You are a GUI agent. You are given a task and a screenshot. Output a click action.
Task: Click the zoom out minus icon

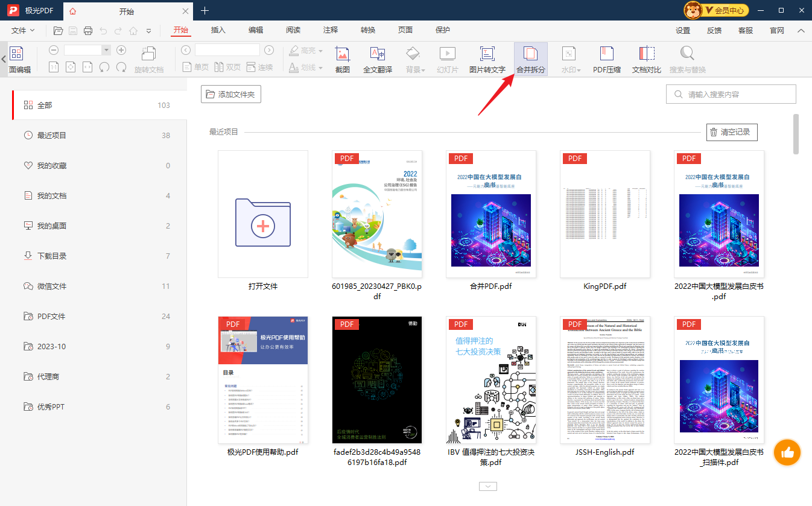coord(54,50)
